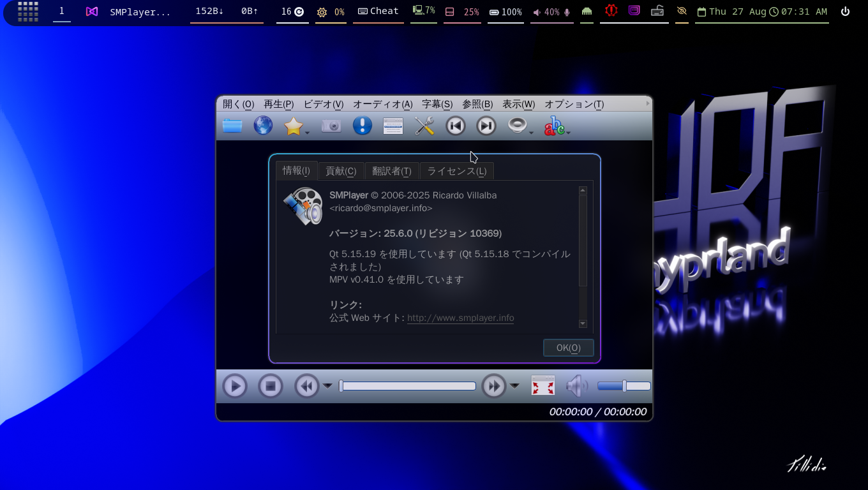Jump to previous playlist item in toolbar
Image resolution: width=868 pixels, height=490 pixels.
455,126
